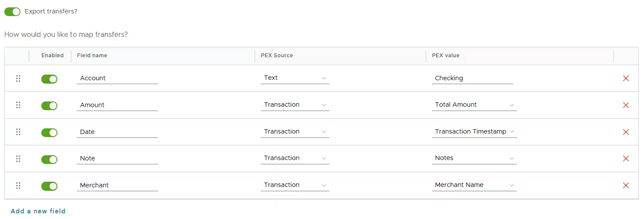Image resolution: width=644 pixels, height=219 pixels.
Task: Disable the Amount field enabled switch
Action: (x=49, y=106)
